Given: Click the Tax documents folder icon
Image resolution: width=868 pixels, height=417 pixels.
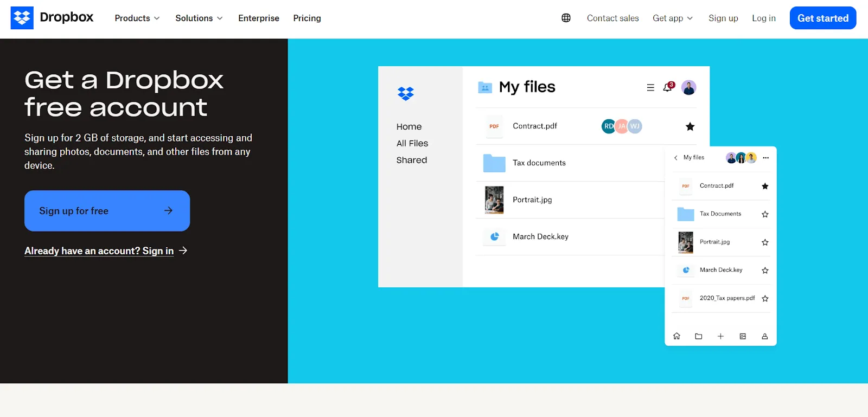Looking at the screenshot, I should tap(494, 163).
